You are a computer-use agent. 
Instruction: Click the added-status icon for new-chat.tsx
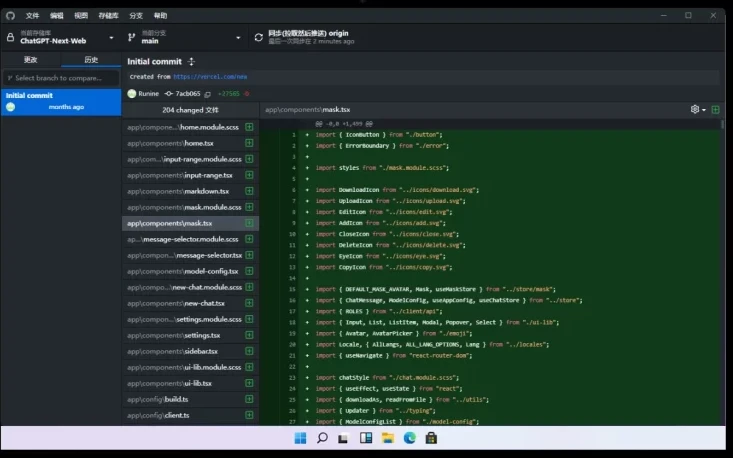pos(249,303)
